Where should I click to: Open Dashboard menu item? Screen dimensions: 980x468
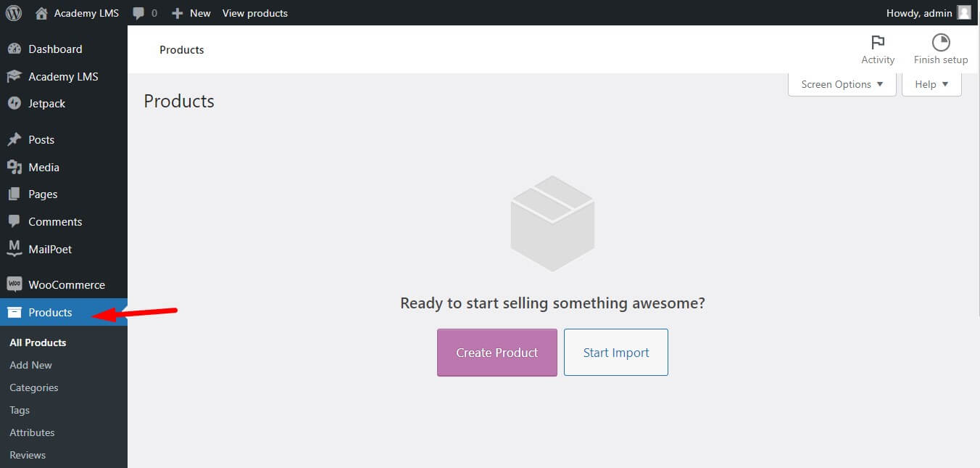64,49
